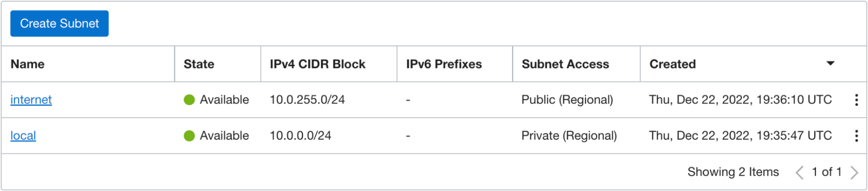Open actions menu for local subnet
Image resolution: width=868 pixels, height=191 pixels.
(x=856, y=136)
